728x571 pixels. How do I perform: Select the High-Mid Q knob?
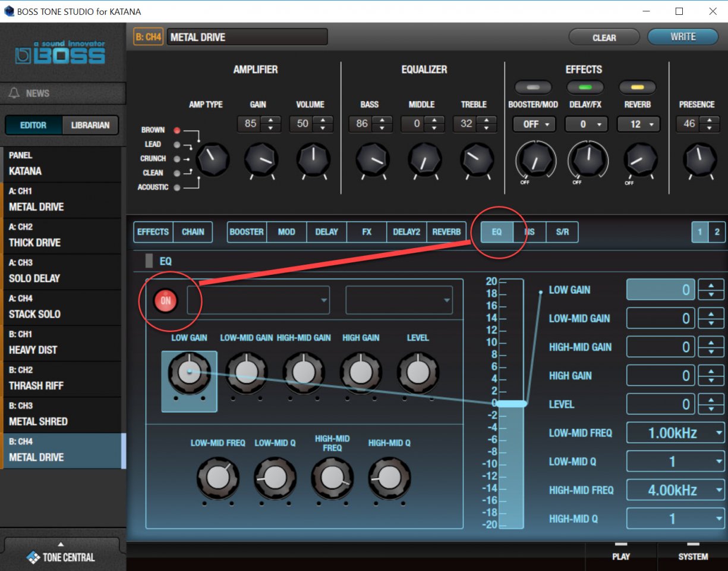click(389, 479)
